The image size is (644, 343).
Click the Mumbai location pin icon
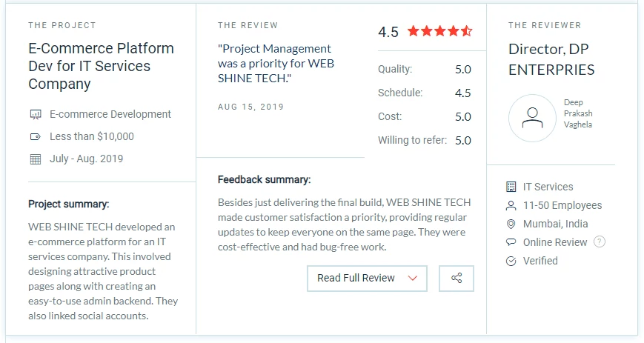[511, 224]
